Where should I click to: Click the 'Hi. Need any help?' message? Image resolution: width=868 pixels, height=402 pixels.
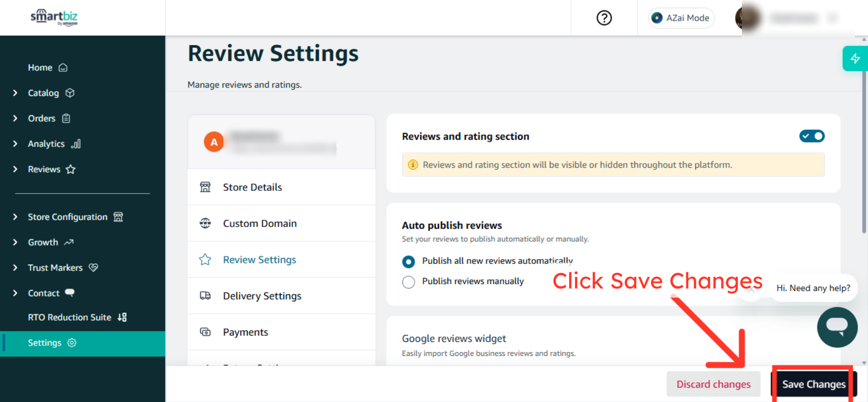[x=813, y=288]
